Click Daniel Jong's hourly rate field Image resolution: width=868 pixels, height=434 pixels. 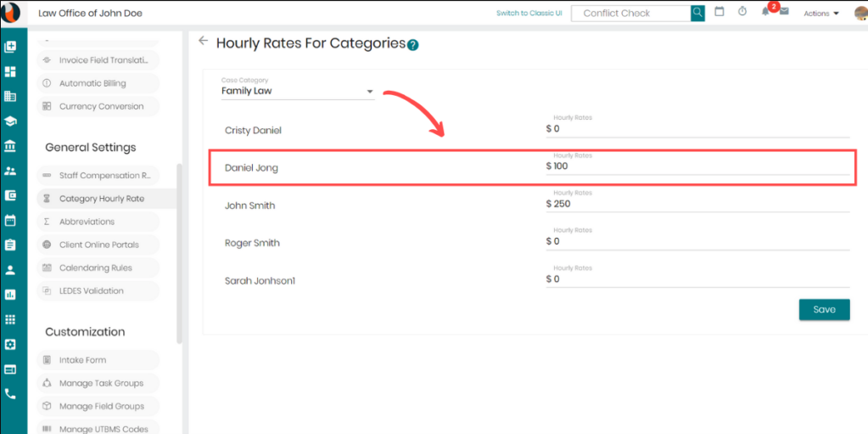pyautogui.click(x=697, y=167)
